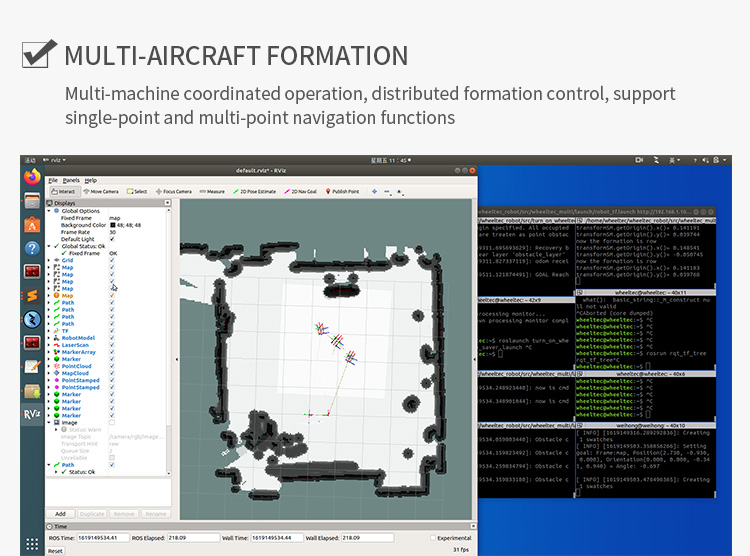Select the 2D Nav Goal tool
750x556 pixels.
[x=302, y=191]
